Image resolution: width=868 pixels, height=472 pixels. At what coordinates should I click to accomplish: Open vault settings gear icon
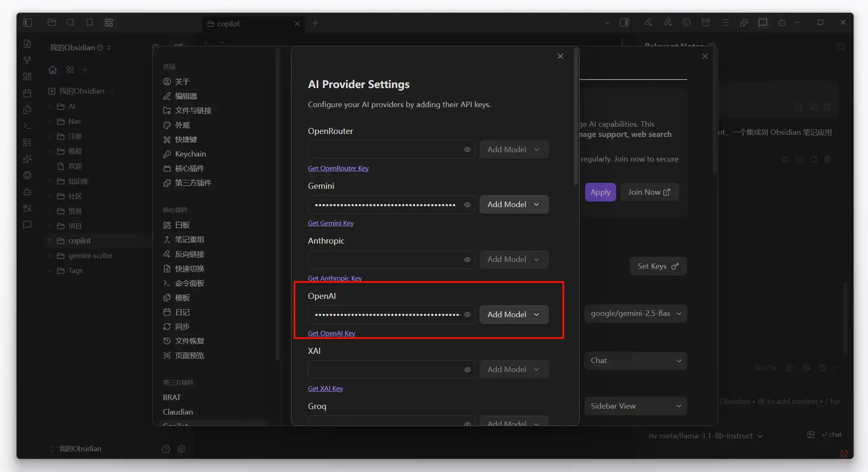pyautogui.click(x=181, y=449)
